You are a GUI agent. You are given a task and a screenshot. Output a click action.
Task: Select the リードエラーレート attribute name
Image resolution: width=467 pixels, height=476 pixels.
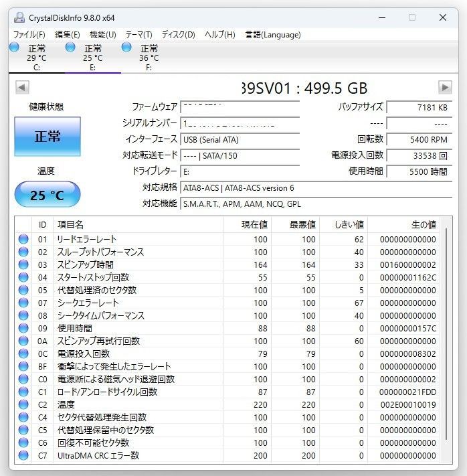[87, 239]
